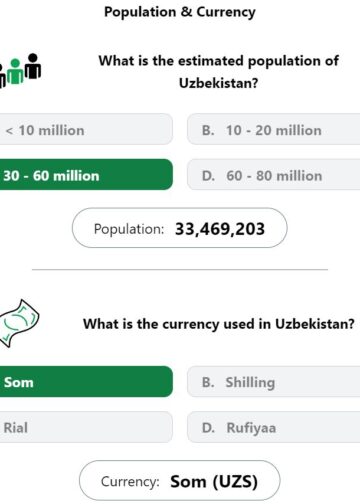This screenshot has height=504, width=360.
Task: Click the currency used in Uzbekistan question
Action: click(x=219, y=324)
